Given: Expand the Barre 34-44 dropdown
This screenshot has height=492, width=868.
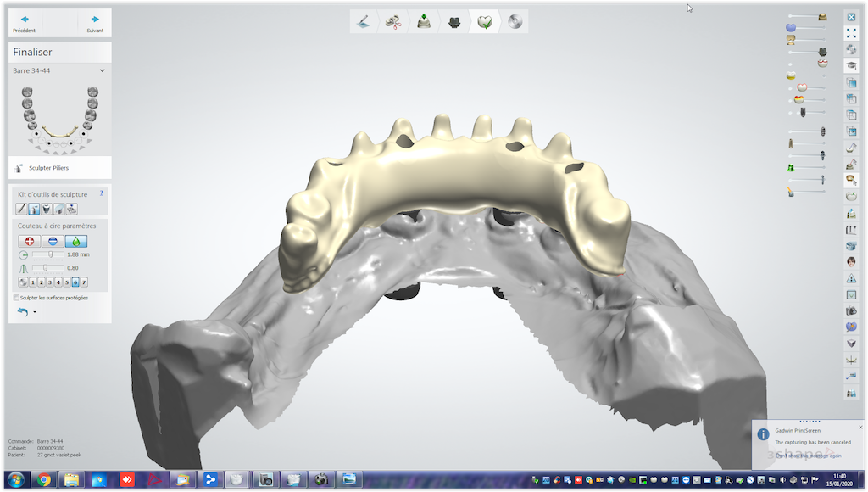Looking at the screenshot, I should click(x=103, y=71).
